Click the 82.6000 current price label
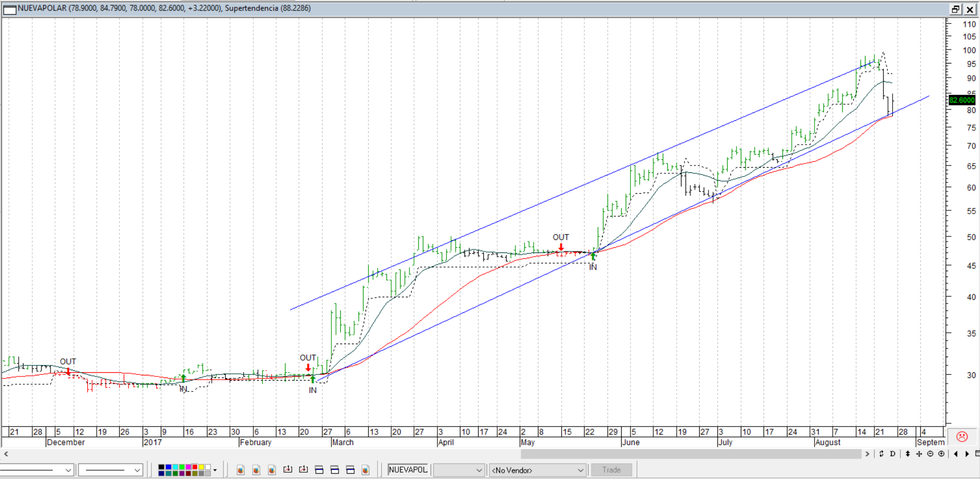This screenshot has width=980, height=479. (x=962, y=100)
